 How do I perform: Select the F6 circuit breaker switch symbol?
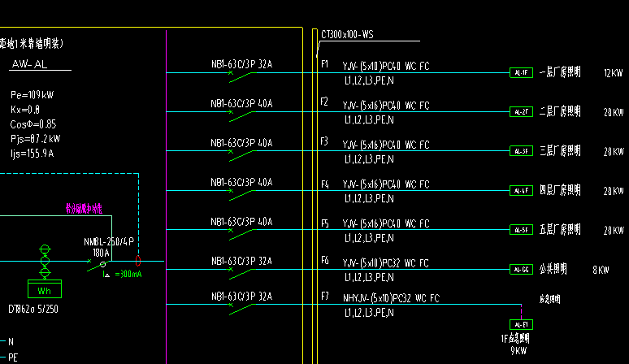point(241,273)
